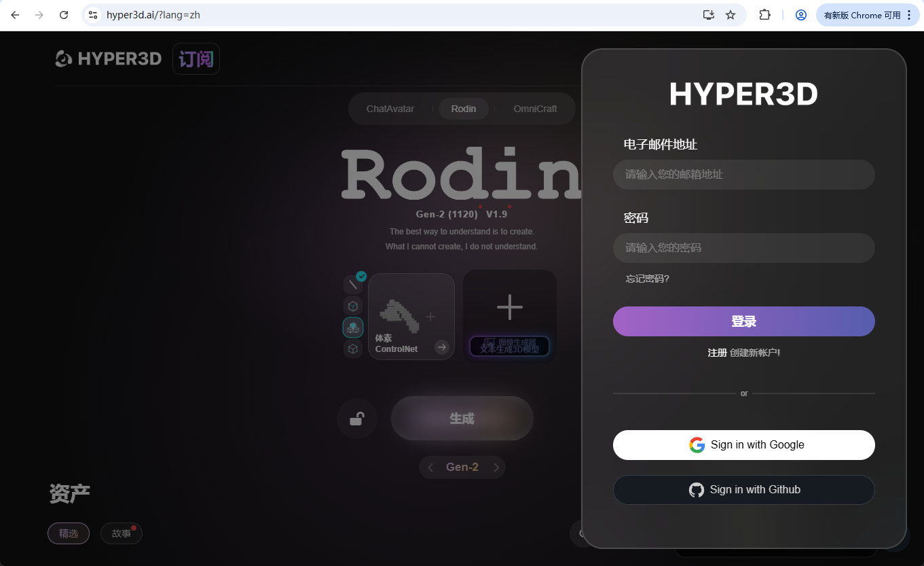Bookmark this page with the star icon
Image resolution: width=924 pixels, height=566 pixels.
[x=731, y=15]
